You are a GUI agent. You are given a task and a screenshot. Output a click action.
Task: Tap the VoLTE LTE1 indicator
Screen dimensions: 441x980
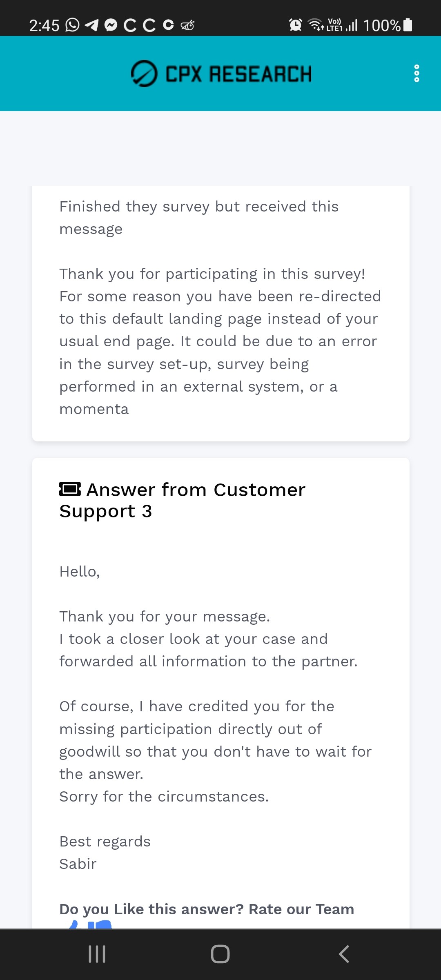(334, 25)
